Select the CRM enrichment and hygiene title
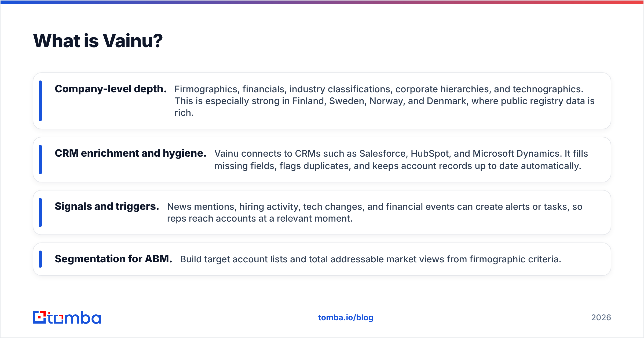The height and width of the screenshot is (338, 644). [130, 153]
